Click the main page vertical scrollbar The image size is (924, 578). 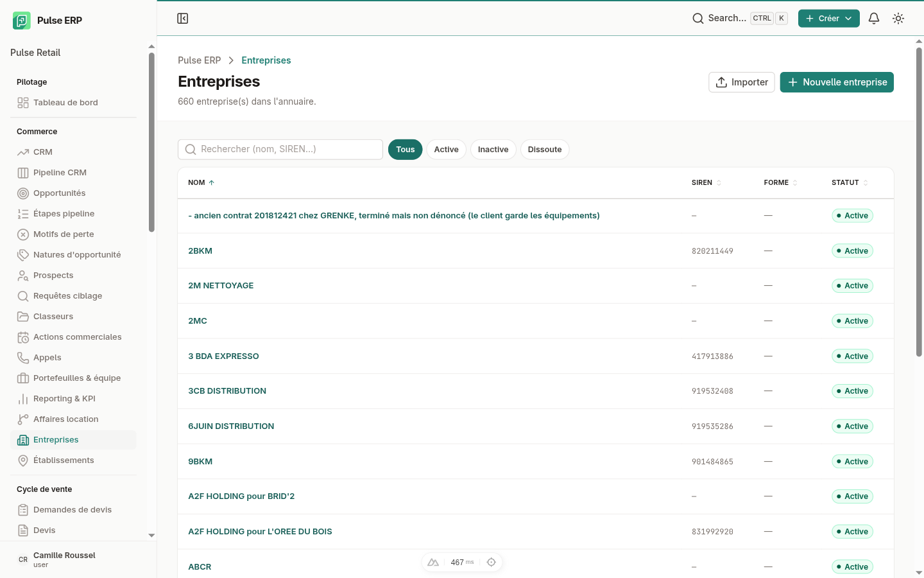click(x=919, y=202)
